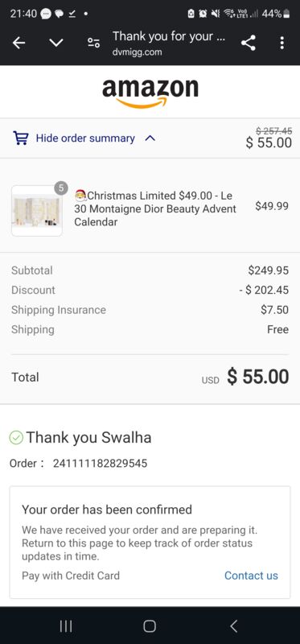300x644 pixels.
Task: Tap the back arrow in browser header
Action: click(18, 43)
